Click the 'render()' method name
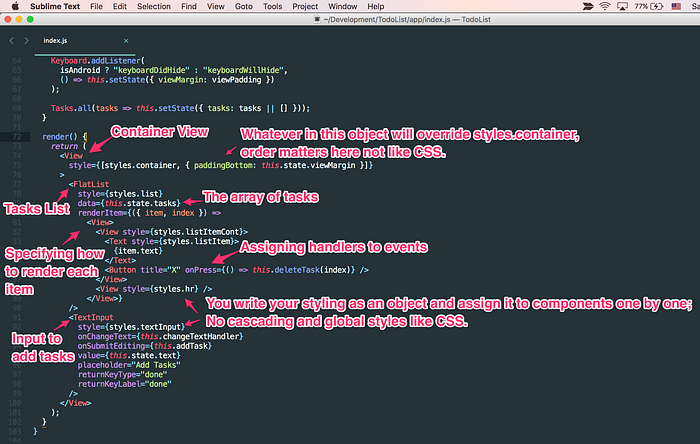Image resolution: width=700 pixels, height=444 pixels. 60,137
